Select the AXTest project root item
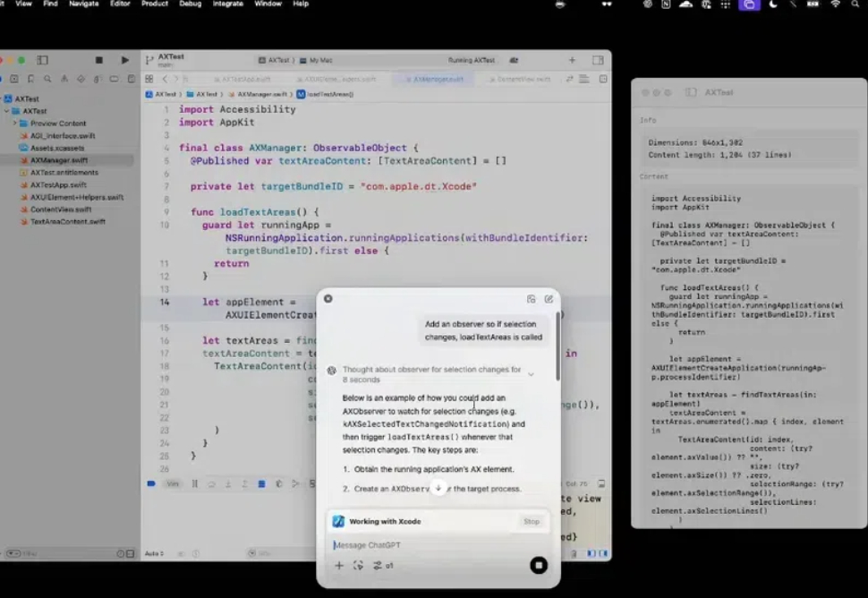 [x=27, y=98]
